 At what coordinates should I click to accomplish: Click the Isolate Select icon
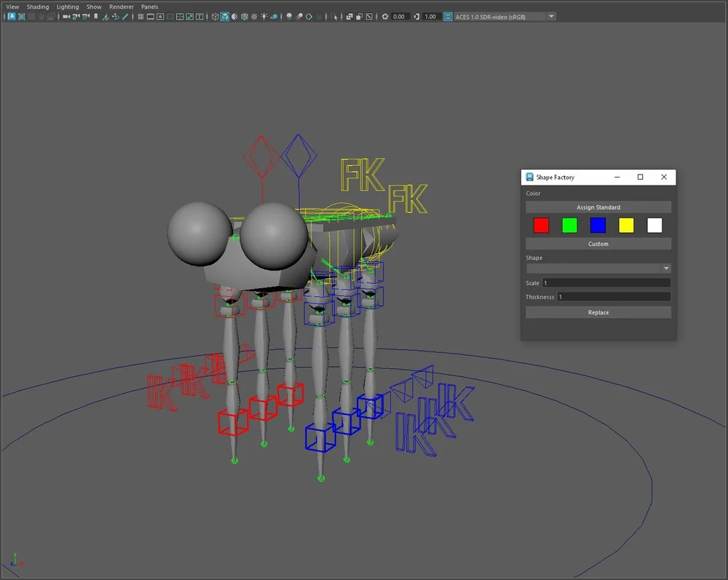click(334, 17)
